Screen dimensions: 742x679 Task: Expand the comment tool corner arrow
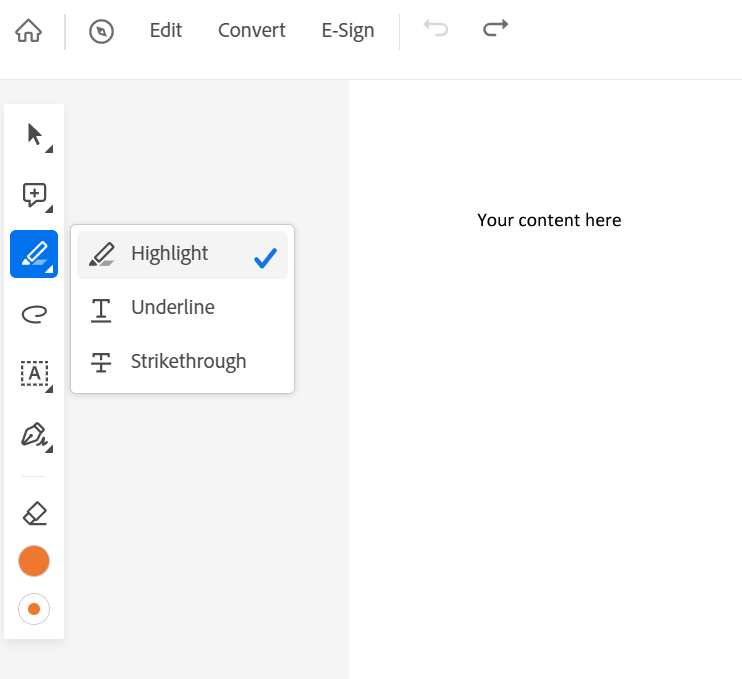tap(49, 209)
